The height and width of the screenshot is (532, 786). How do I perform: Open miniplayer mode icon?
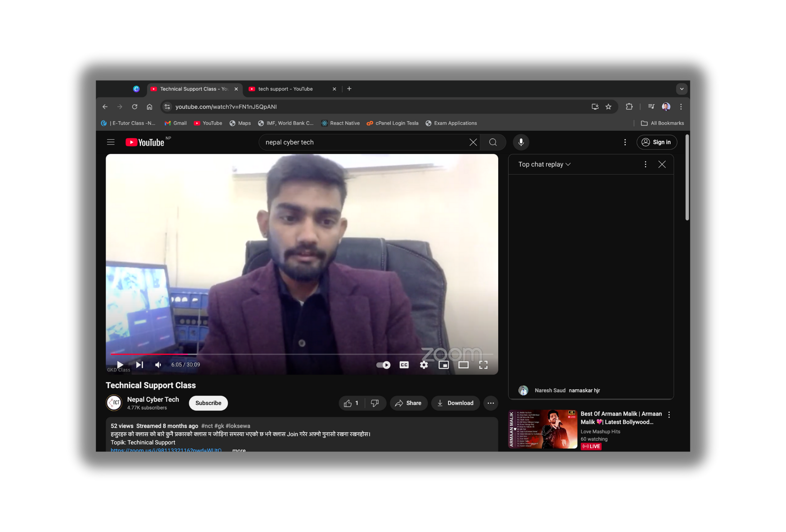(444, 365)
